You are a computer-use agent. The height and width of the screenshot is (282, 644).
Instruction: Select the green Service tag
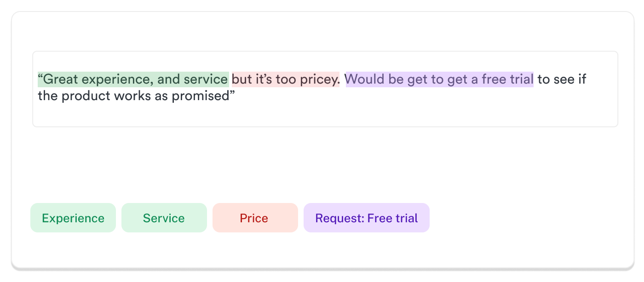(x=164, y=218)
